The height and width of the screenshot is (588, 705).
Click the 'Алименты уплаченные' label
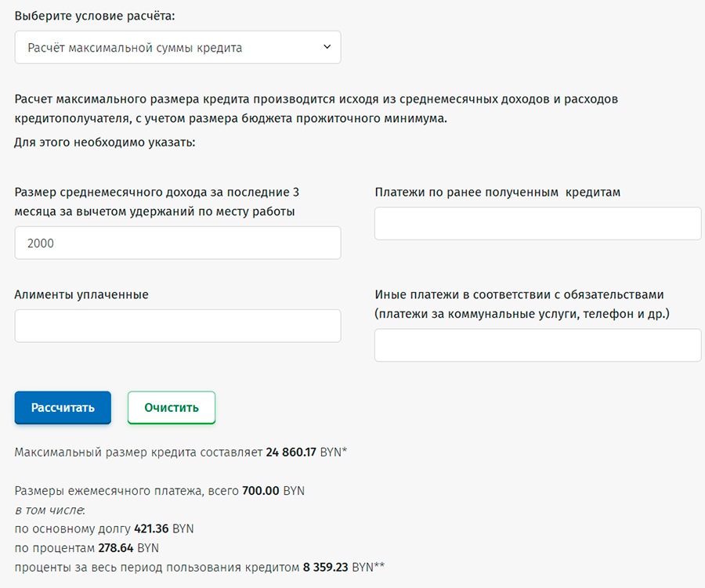81,294
